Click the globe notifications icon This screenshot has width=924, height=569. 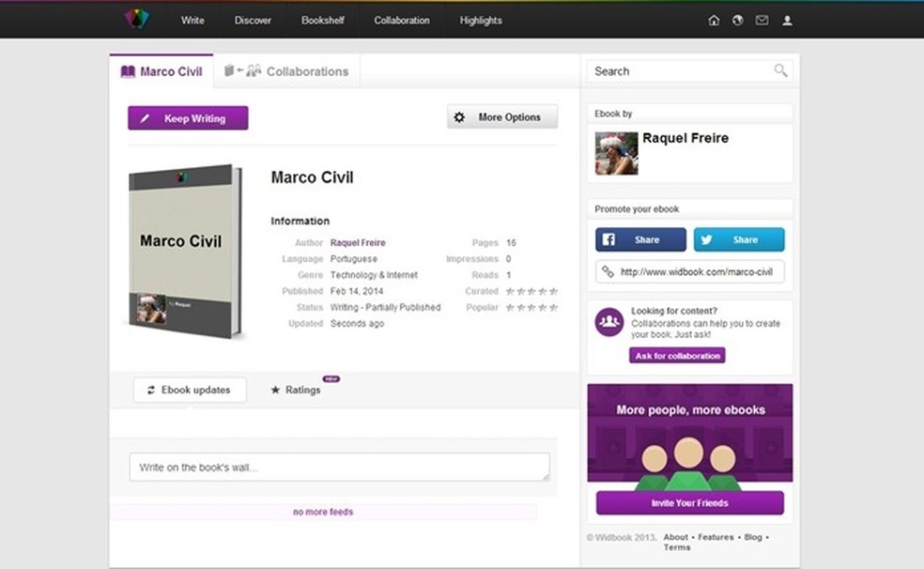click(738, 21)
